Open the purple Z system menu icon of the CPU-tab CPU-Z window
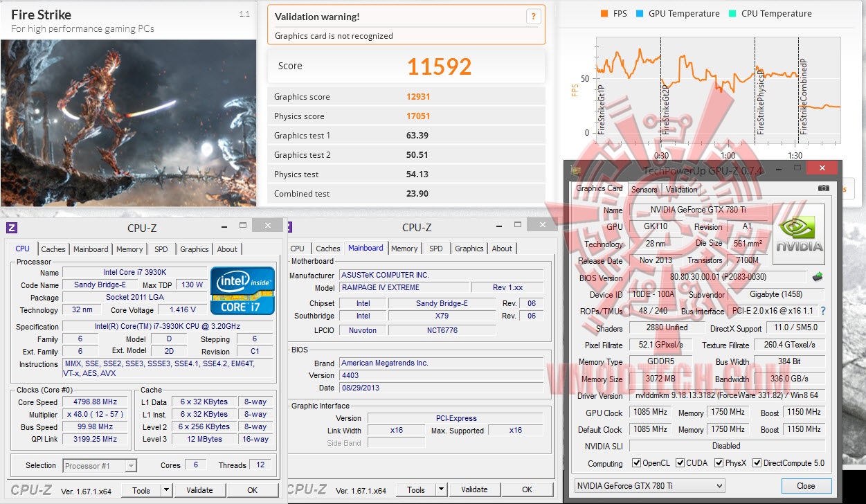The image size is (866, 504). [x=12, y=227]
